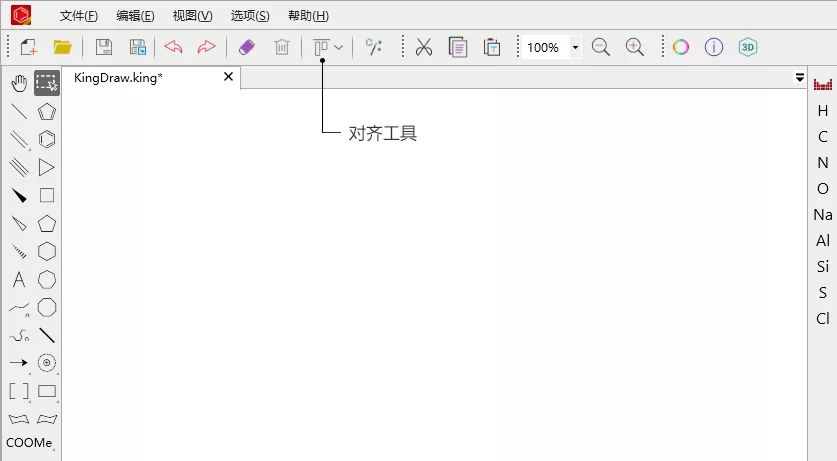Save the document with floppy icon

tap(104, 47)
